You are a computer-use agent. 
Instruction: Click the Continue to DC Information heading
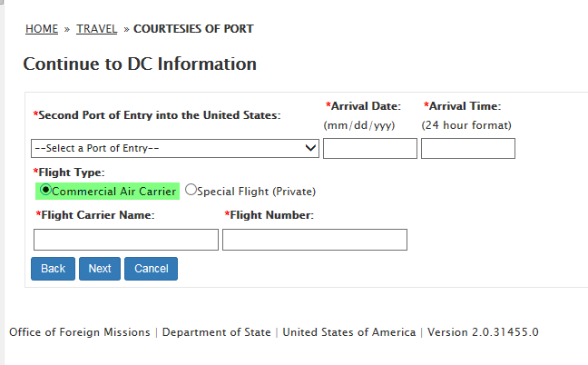(140, 64)
